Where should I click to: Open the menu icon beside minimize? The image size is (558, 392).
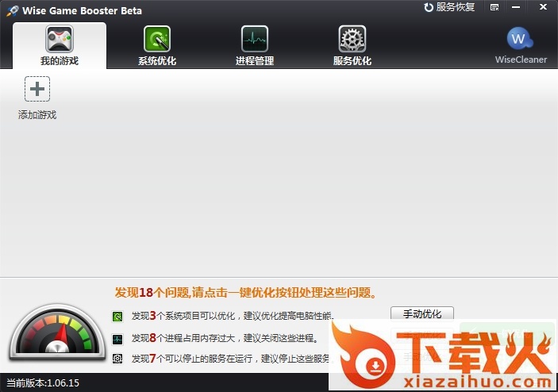tap(495, 7)
